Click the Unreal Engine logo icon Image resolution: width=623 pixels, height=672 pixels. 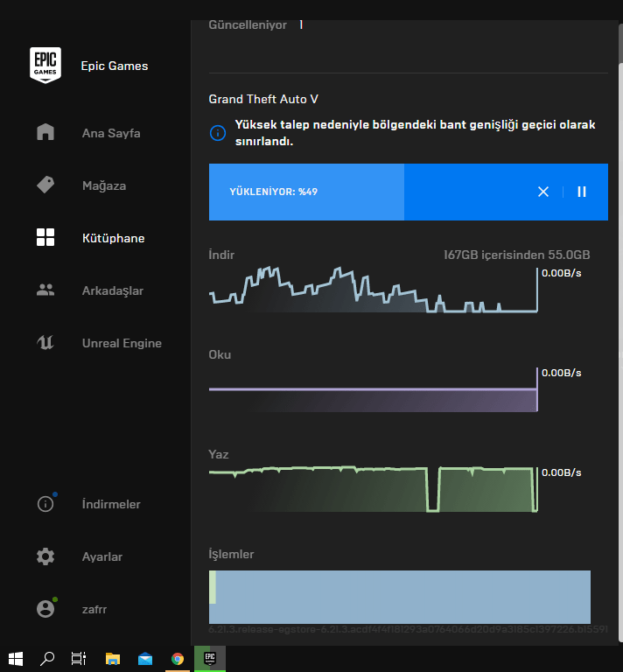(x=45, y=343)
